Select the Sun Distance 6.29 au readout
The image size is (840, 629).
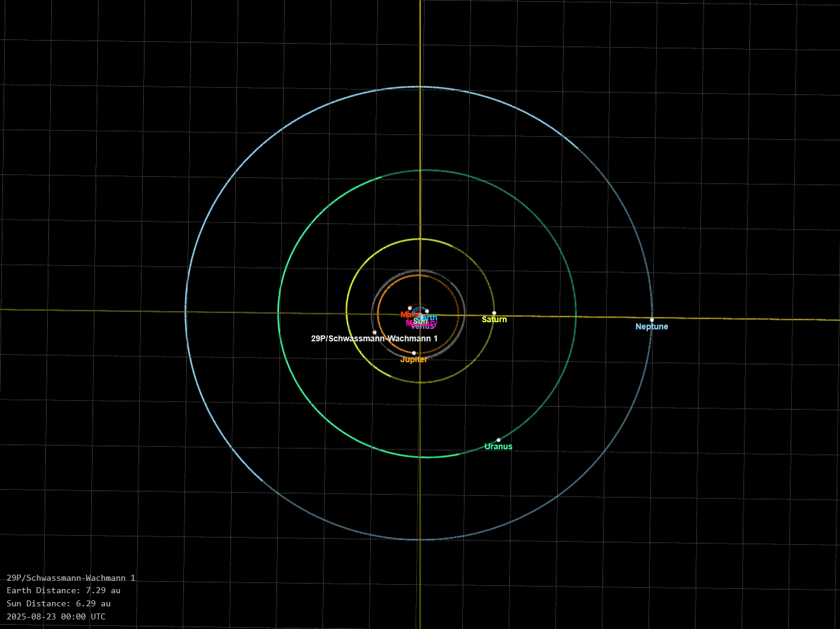(x=59, y=604)
